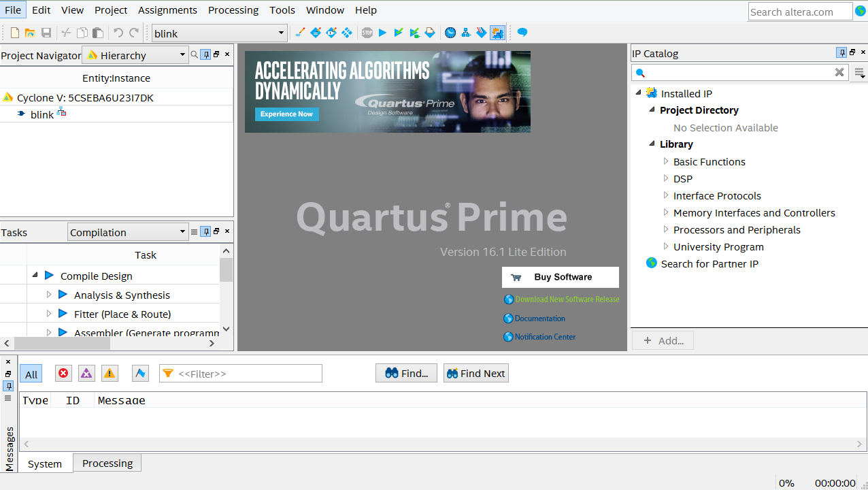The width and height of the screenshot is (868, 490).
Task: Toggle the warning messages filter
Action: (110, 373)
